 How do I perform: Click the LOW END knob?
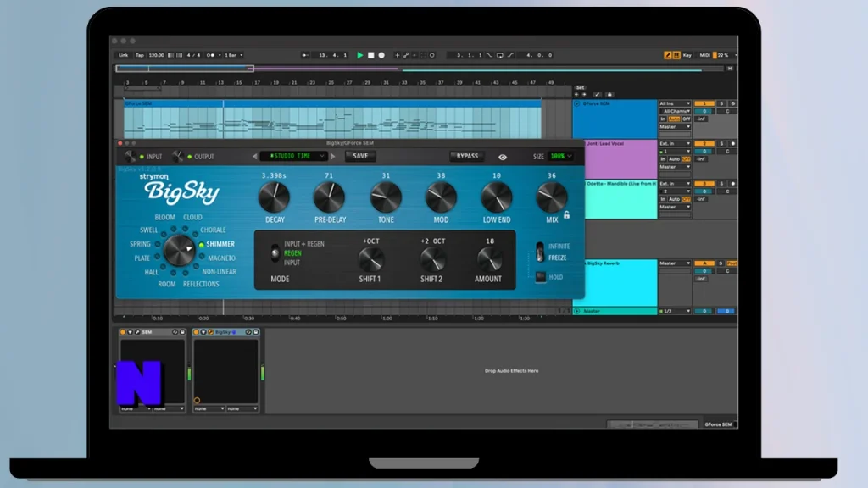pyautogui.click(x=497, y=197)
